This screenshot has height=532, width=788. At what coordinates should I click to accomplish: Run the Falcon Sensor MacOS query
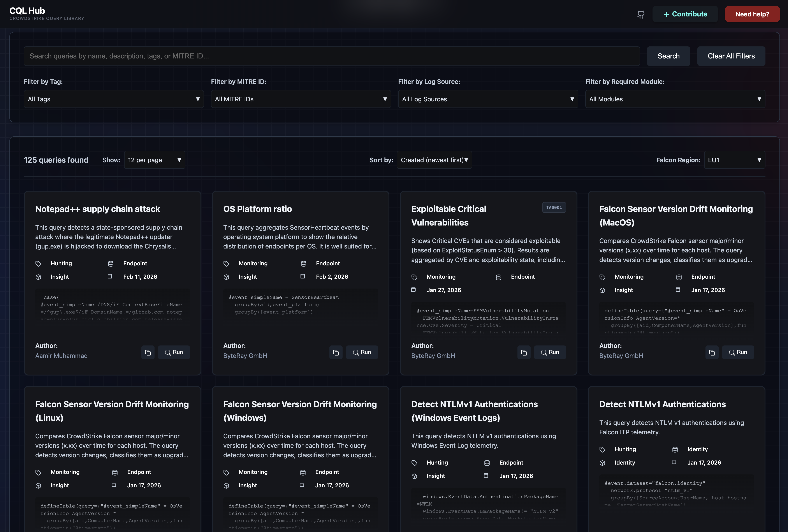coord(738,352)
